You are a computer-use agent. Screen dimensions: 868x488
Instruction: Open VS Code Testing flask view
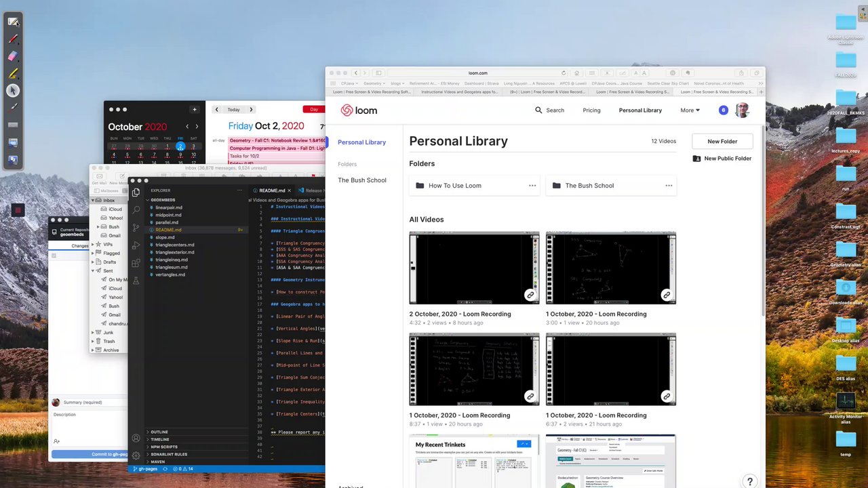(x=136, y=281)
